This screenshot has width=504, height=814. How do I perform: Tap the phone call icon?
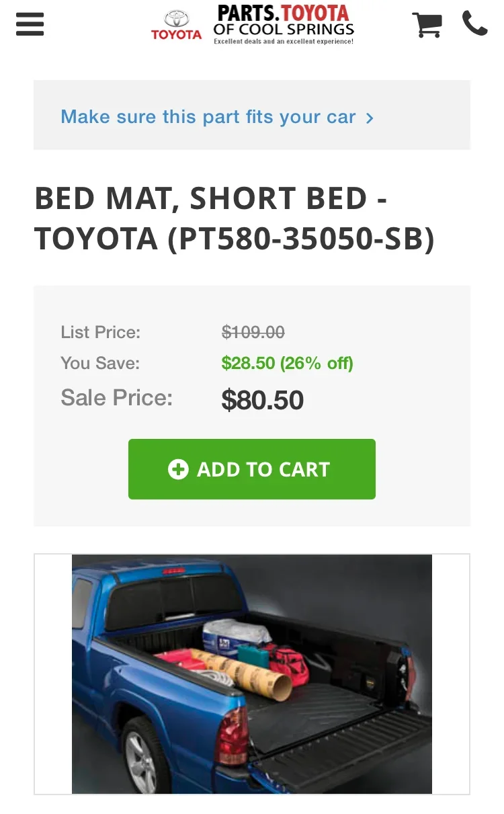474,24
